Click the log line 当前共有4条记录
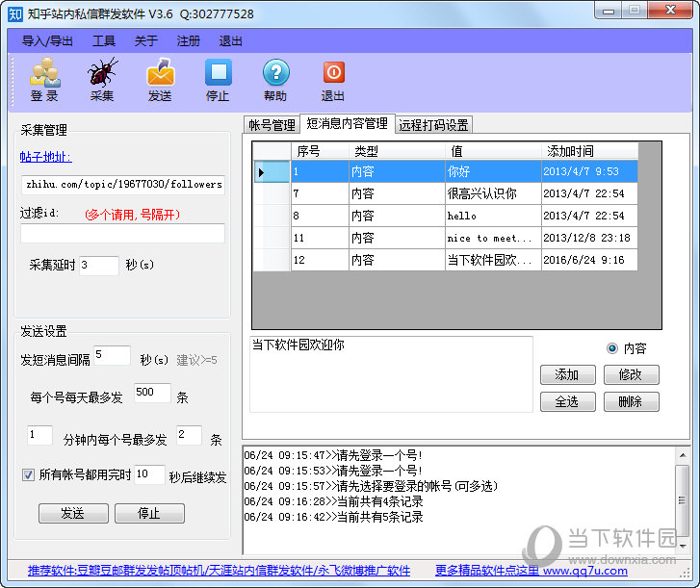The width and height of the screenshot is (700, 588). pyautogui.click(x=333, y=501)
